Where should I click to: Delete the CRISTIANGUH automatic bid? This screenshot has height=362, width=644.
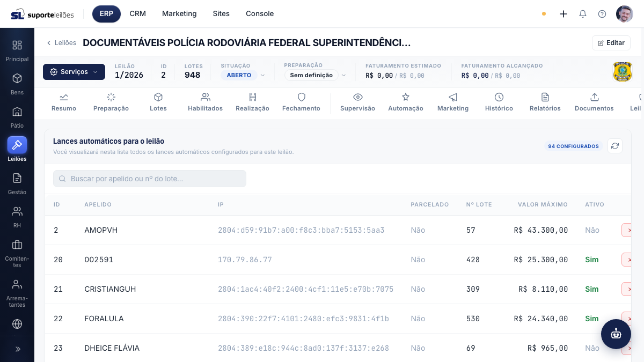click(x=627, y=289)
